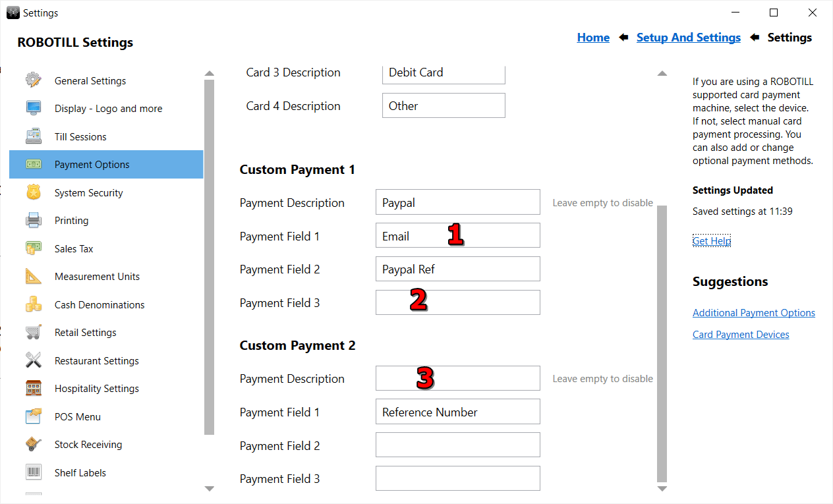Image resolution: width=833 pixels, height=504 pixels.
Task: Open Cash Denominations settings
Action: [x=33, y=304]
